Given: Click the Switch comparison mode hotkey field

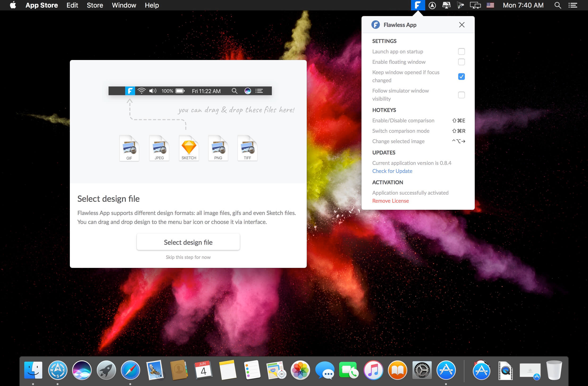Looking at the screenshot, I should [458, 131].
